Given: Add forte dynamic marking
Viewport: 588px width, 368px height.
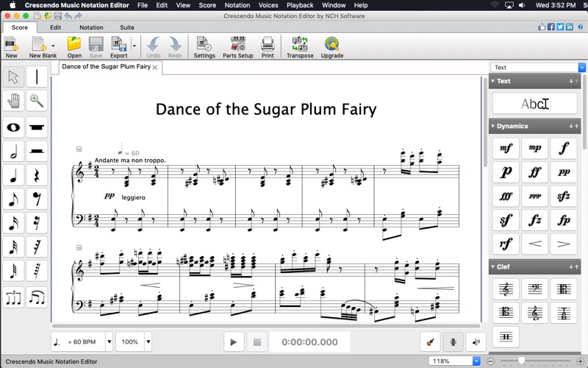Looking at the screenshot, I should click(564, 148).
